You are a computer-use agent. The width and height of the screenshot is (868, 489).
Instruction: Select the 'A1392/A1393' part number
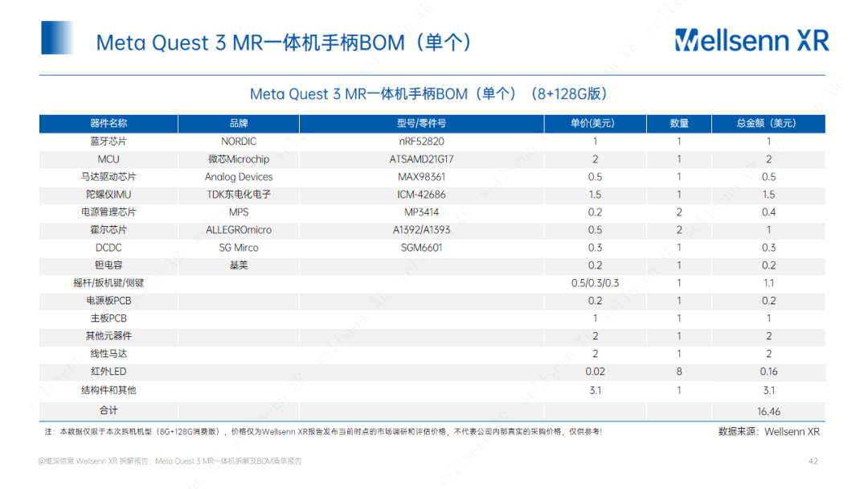point(421,230)
